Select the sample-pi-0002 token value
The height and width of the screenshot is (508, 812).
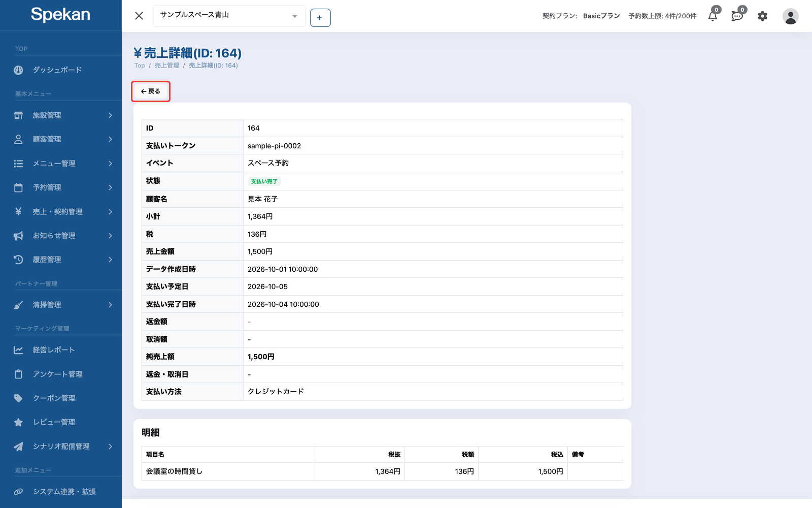[274, 146]
